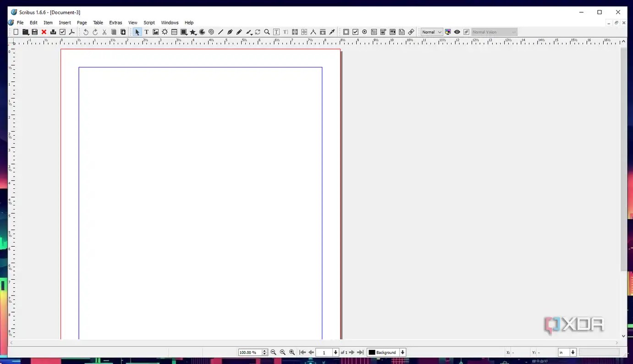Open the File menu
This screenshot has height=364, width=633.
pos(20,22)
